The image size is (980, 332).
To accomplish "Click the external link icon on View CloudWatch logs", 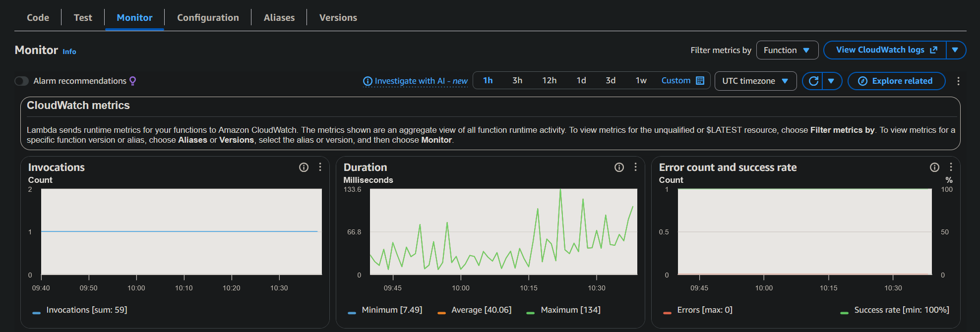I will [933, 50].
